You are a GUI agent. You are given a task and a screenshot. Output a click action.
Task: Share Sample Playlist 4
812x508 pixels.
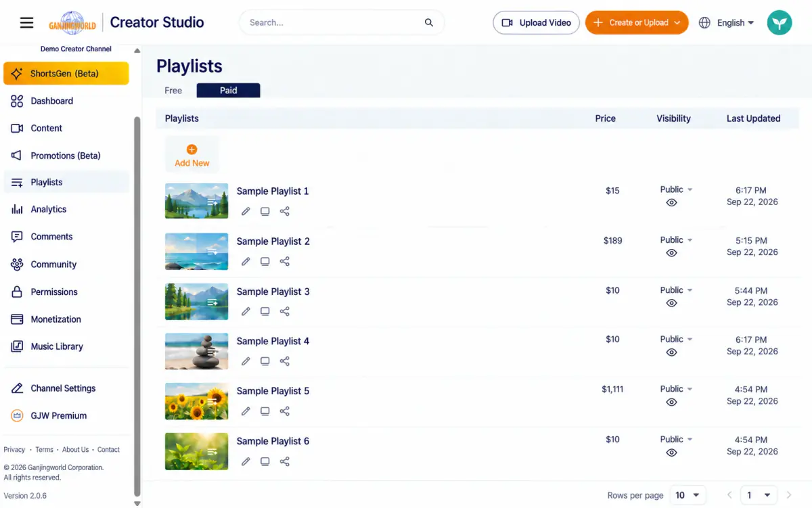(x=285, y=361)
